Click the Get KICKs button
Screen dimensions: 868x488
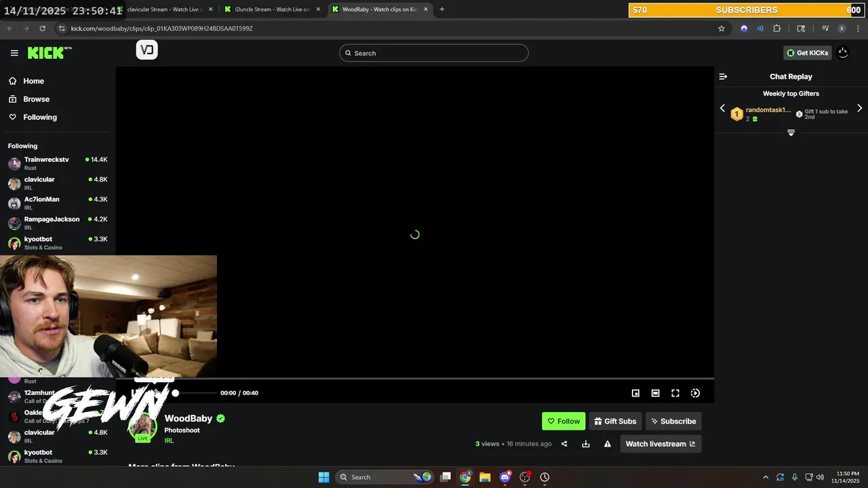pos(807,53)
